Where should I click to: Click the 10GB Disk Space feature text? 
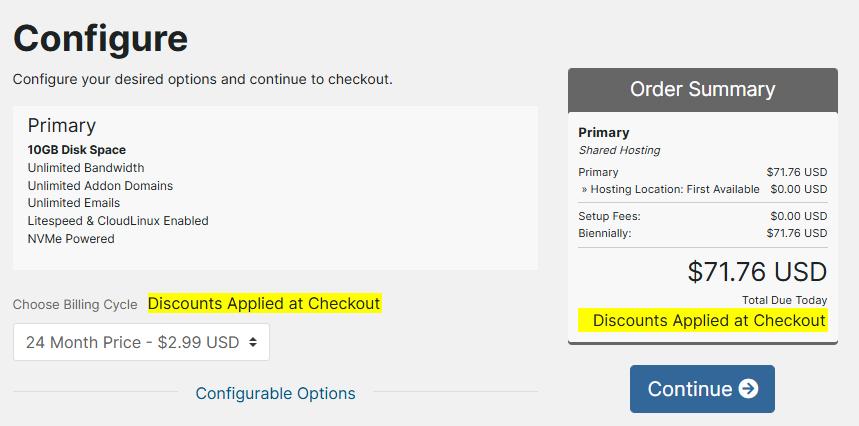(77, 150)
